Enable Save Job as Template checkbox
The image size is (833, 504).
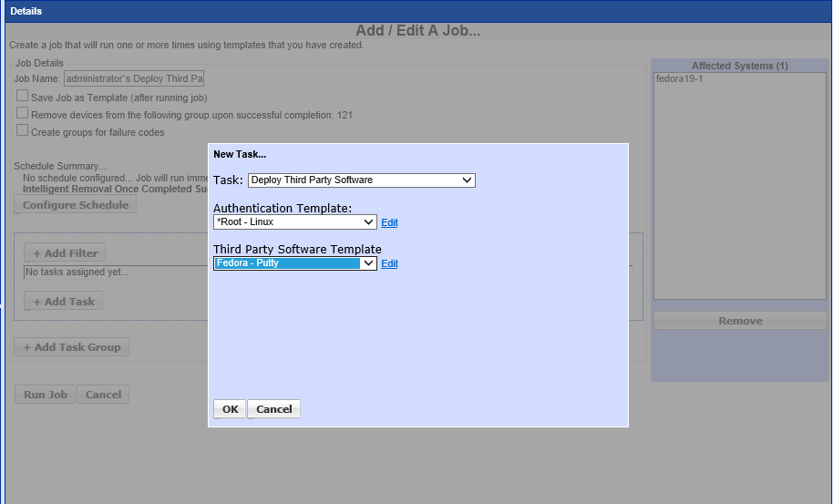pos(23,97)
